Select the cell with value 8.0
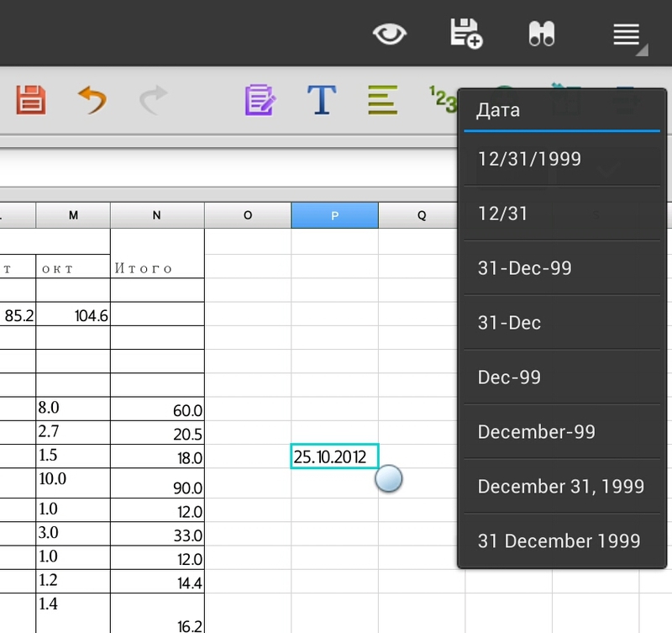 73,409
